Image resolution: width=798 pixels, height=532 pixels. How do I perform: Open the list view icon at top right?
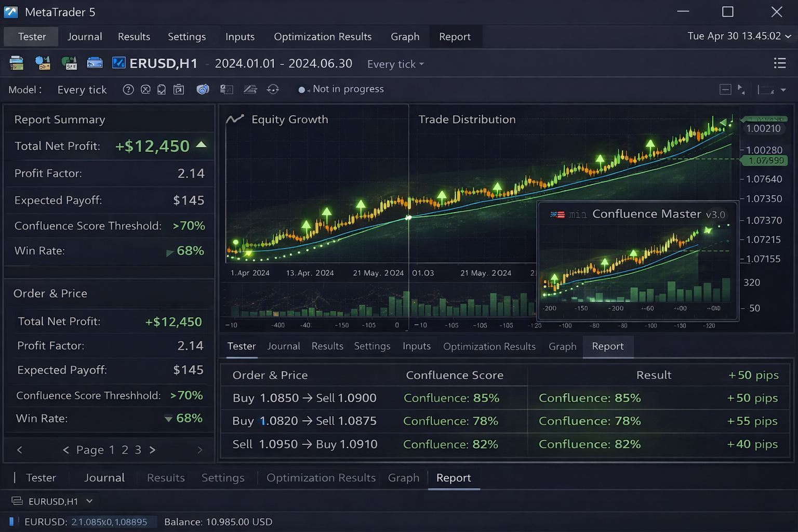pyautogui.click(x=780, y=63)
